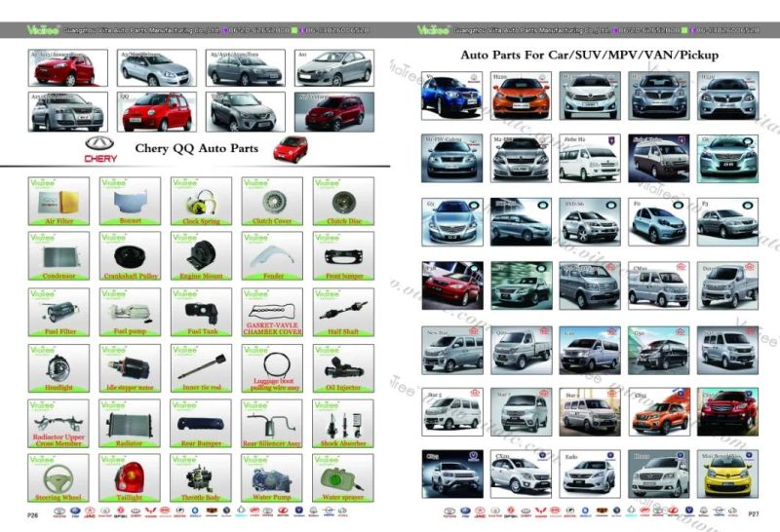Click the Taillight part tile
This screenshot has width=780, height=532.
point(130,477)
